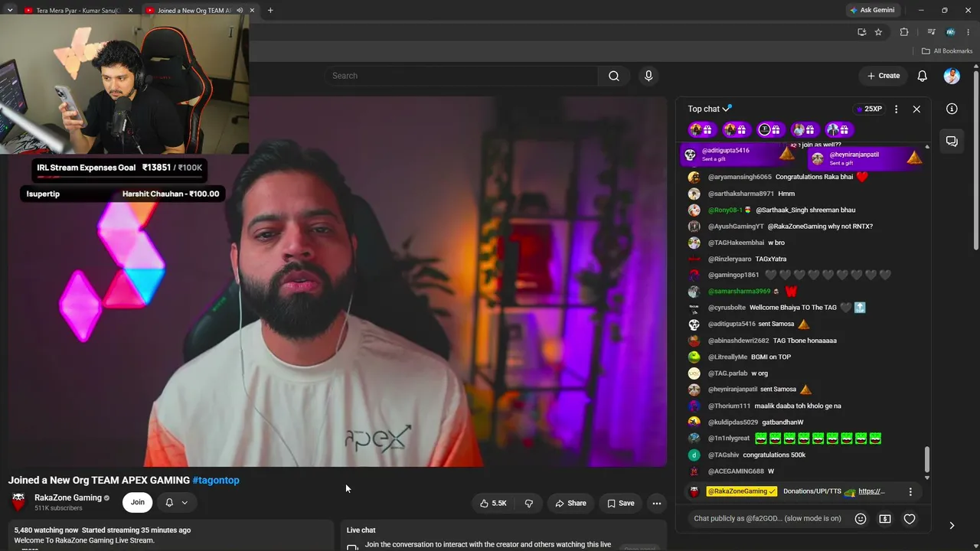Screen dimensions: 980x551
Task: Send a heart reaction in chat
Action: point(910,519)
